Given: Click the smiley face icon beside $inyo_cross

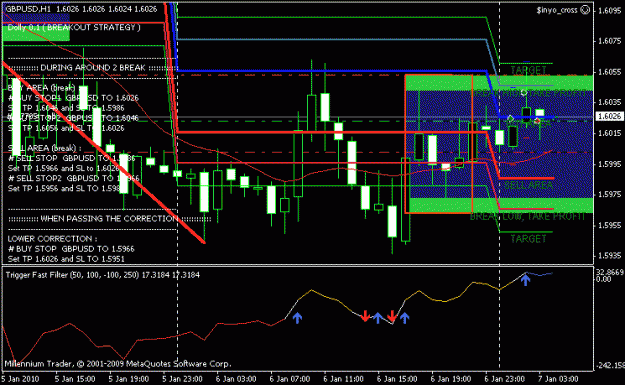Looking at the screenshot, I should tap(585, 10).
